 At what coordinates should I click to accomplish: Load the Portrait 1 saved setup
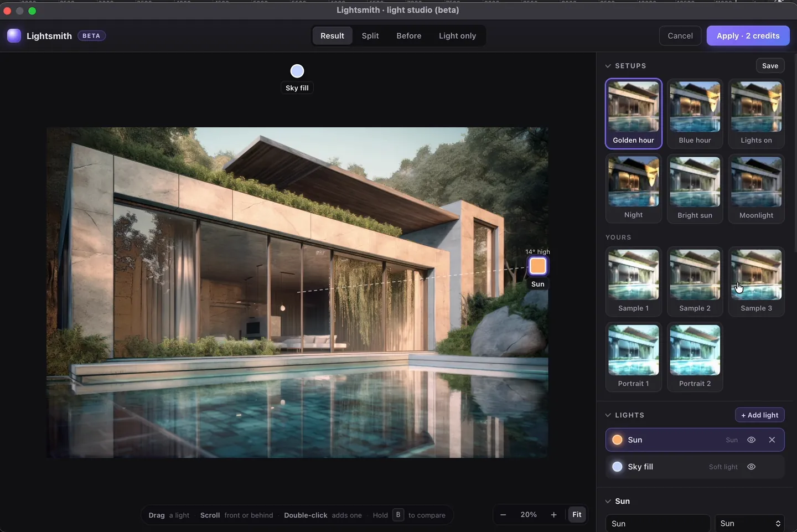(634, 357)
